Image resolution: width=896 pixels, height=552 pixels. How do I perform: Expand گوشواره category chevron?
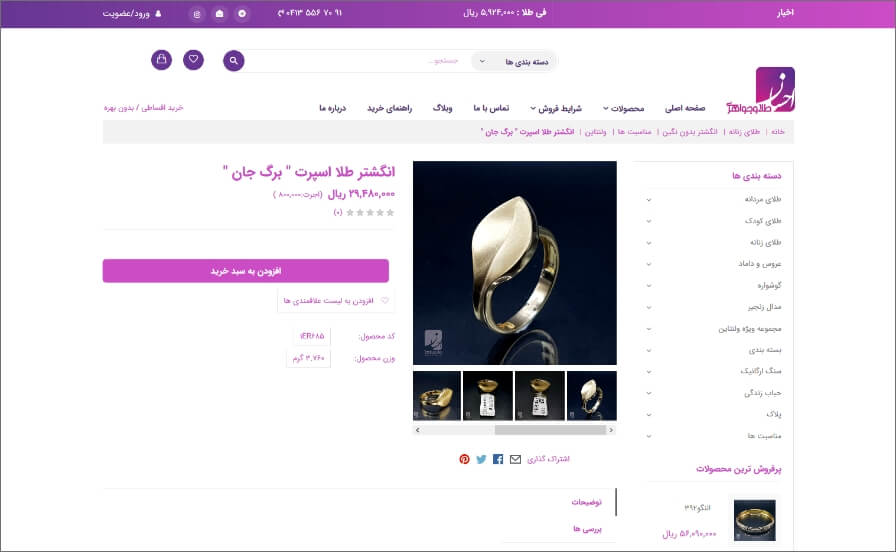(649, 286)
